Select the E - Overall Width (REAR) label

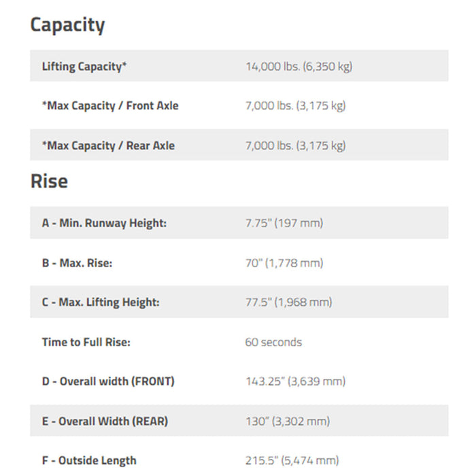[x=105, y=422]
